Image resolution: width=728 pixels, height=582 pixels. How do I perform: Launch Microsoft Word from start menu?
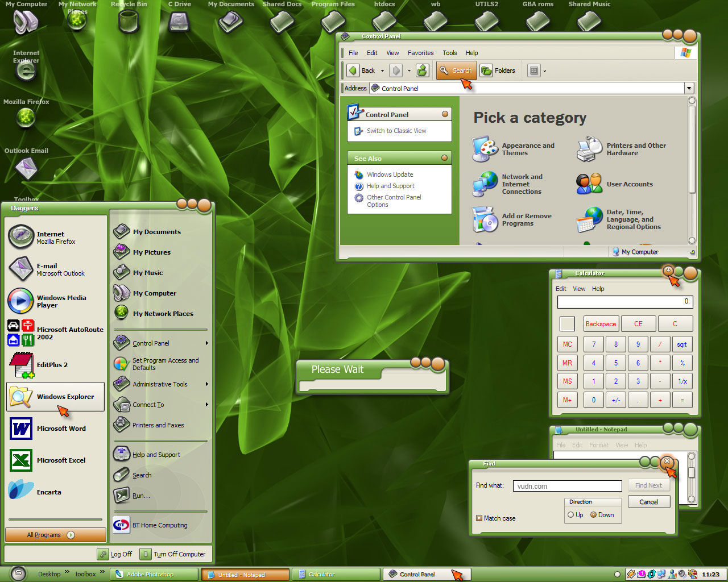pyautogui.click(x=55, y=429)
